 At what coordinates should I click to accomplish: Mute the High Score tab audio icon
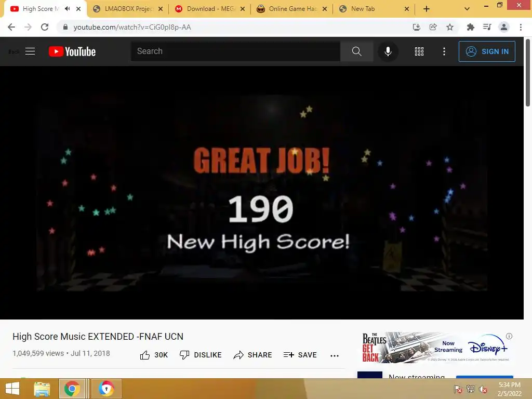tap(68, 9)
